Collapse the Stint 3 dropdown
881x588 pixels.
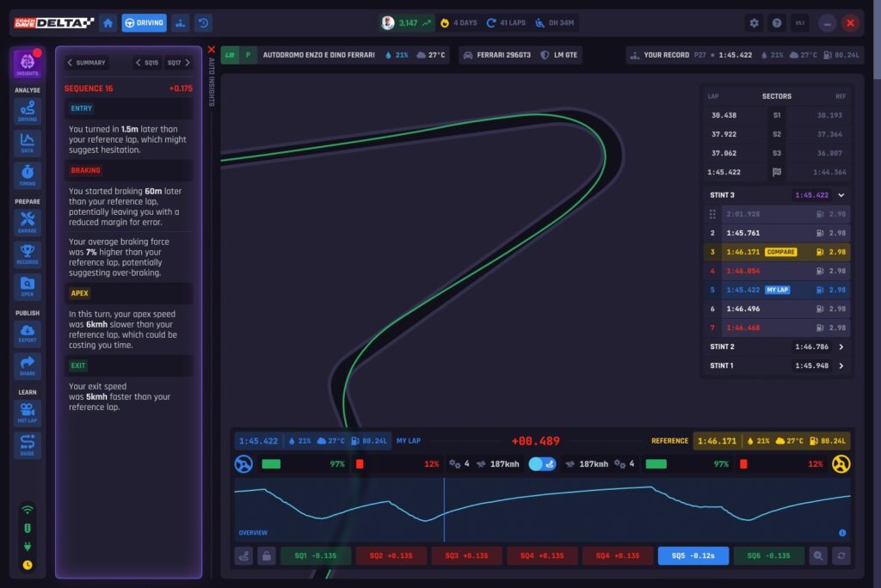tap(841, 195)
